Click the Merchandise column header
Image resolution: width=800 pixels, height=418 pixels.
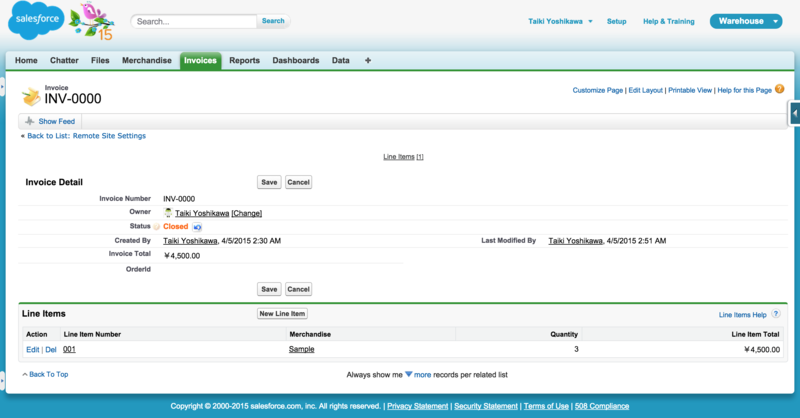(x=310, y=334)
